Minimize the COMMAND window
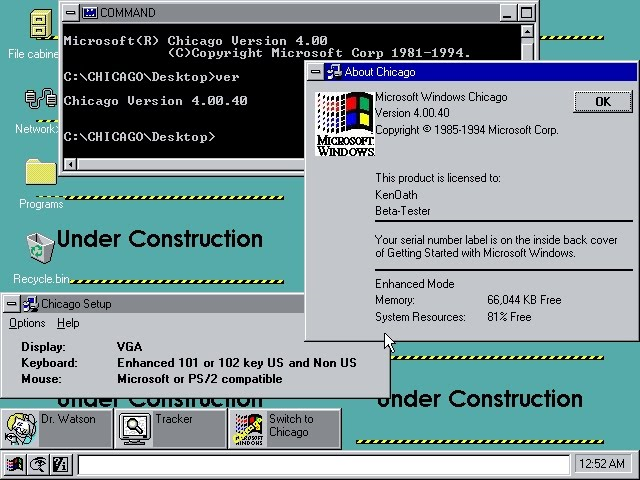 [507, 13]
